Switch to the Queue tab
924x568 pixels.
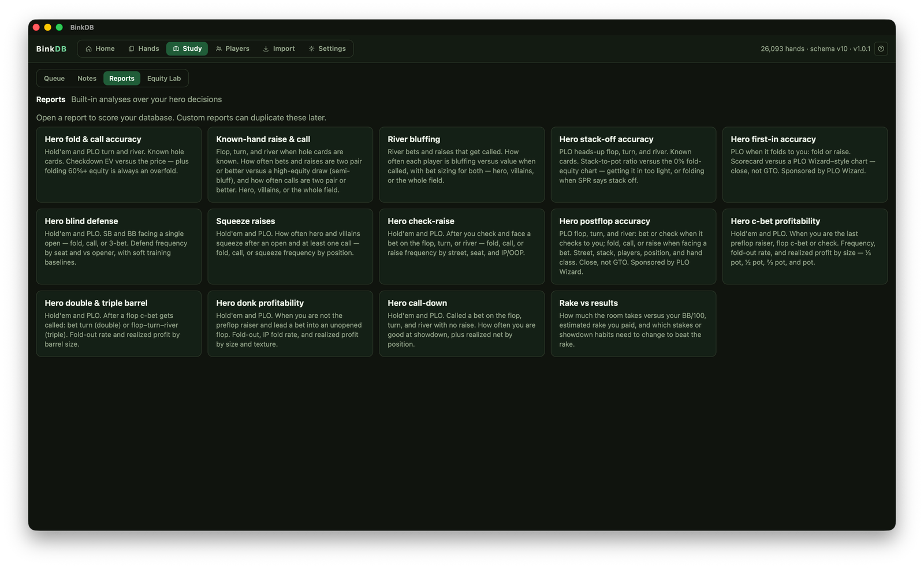(x=54, y=79)
